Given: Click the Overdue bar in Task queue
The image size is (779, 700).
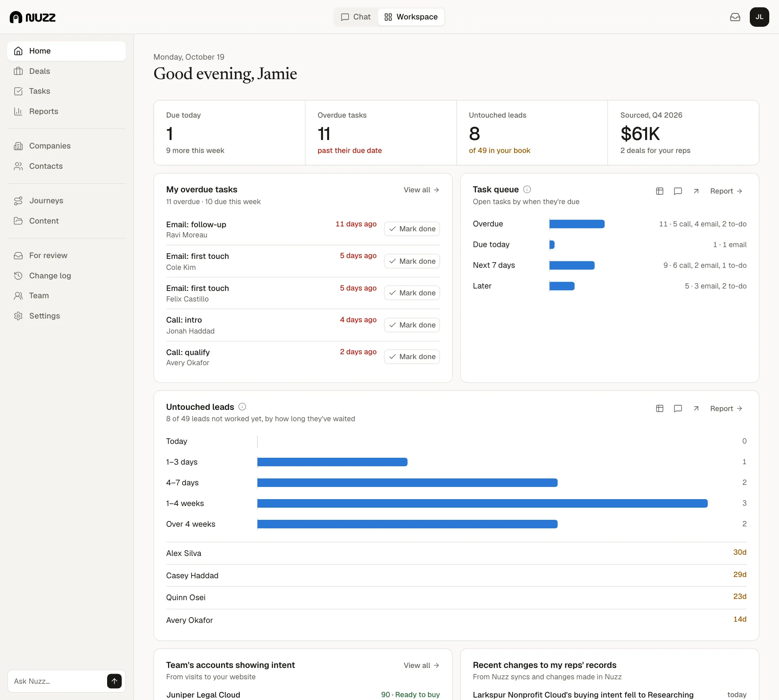Looking at the screenshot, I should 577,224.
